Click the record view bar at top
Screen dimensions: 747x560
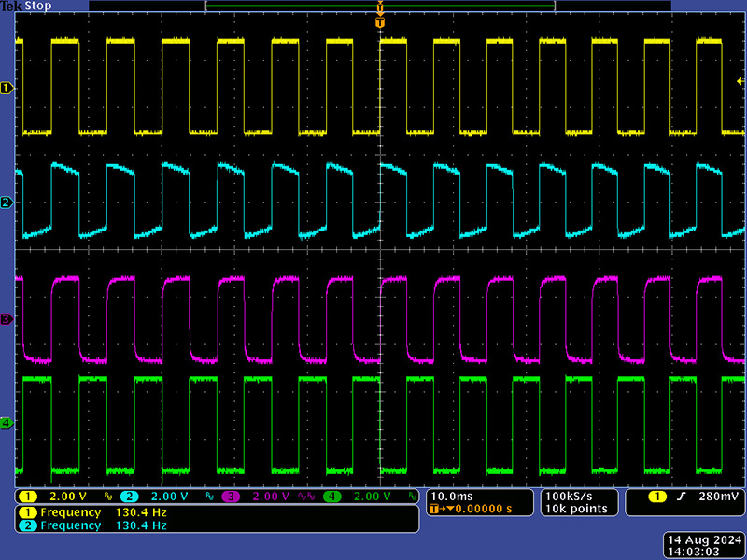[x=380, y=6]
